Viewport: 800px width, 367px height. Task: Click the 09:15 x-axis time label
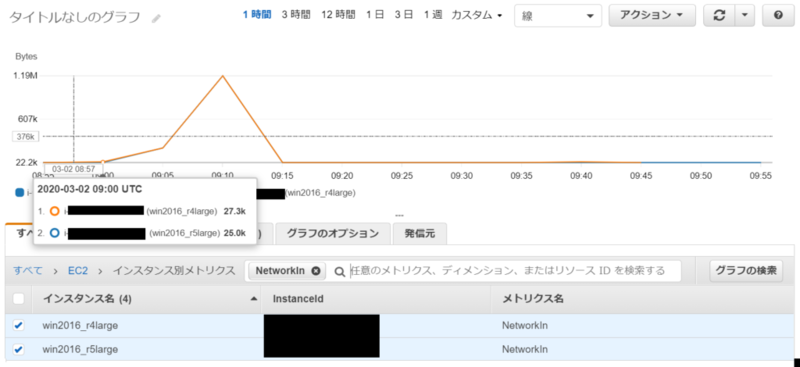[282, 176]
